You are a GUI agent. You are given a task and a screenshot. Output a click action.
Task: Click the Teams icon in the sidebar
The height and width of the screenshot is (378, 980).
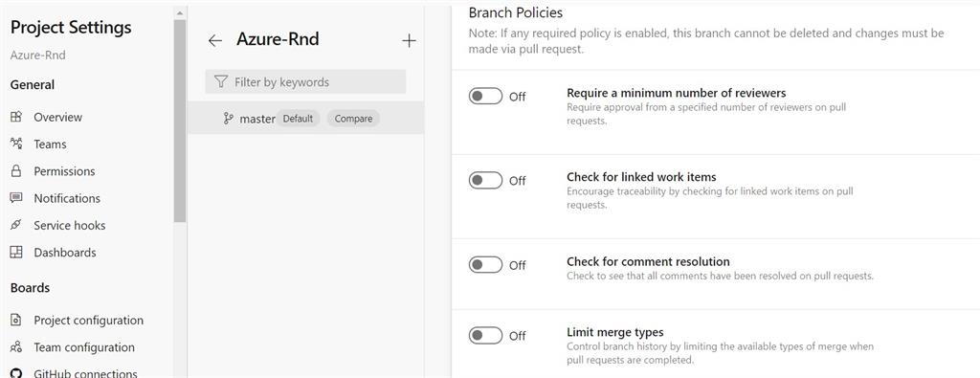[x=16, y=144]
